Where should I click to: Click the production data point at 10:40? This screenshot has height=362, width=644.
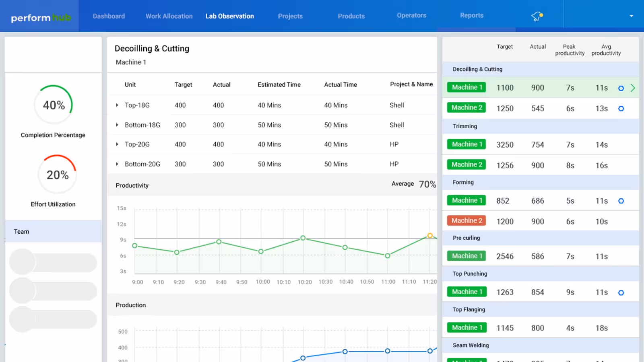pyautogui.click(x=345, y=352)
